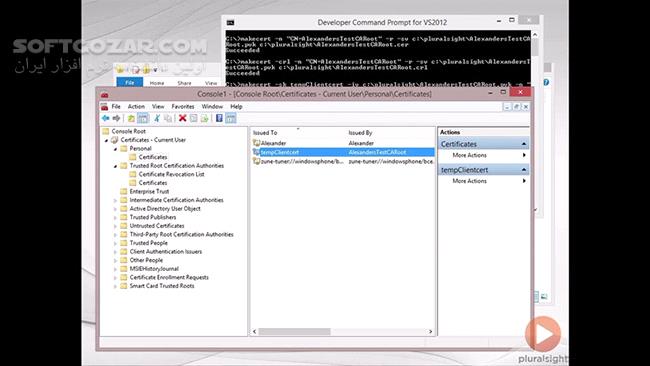Click the console document icon beside File menu
650x366 pixels.
pos(104,107)
